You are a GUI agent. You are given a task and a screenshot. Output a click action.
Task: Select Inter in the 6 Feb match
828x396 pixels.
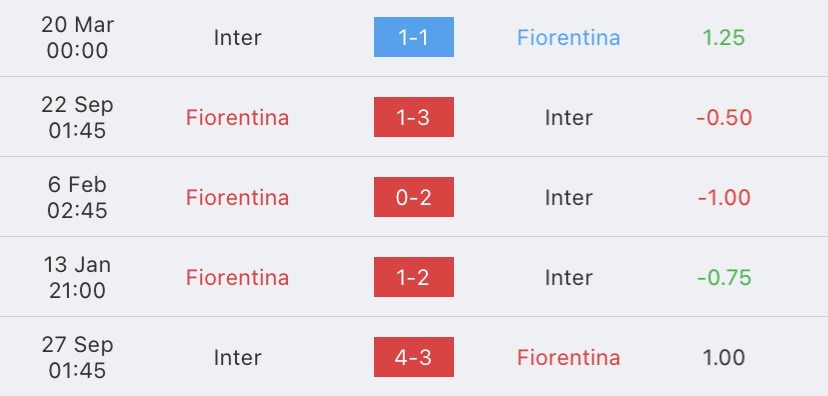[x=568, y=197]
